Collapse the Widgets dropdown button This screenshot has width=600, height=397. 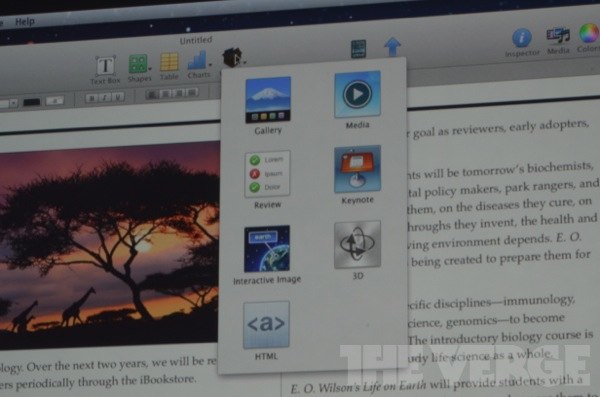click(x=234, y=57)
